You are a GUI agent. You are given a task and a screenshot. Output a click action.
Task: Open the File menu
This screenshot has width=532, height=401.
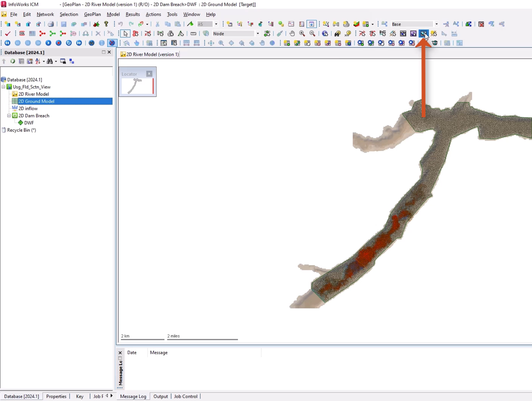(x=13, y=14)
